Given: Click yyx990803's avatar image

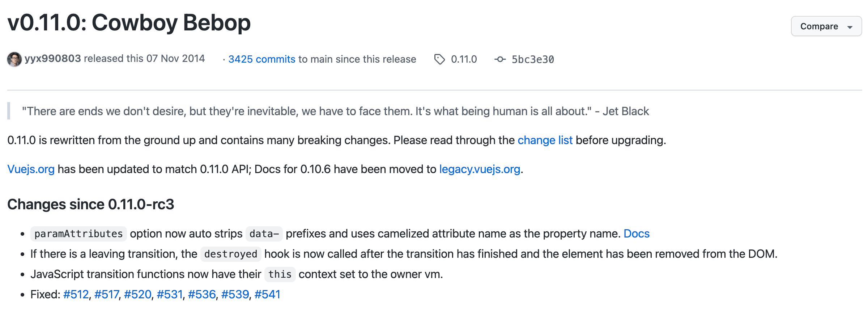Looking at the screenshot, I should 14,59.
